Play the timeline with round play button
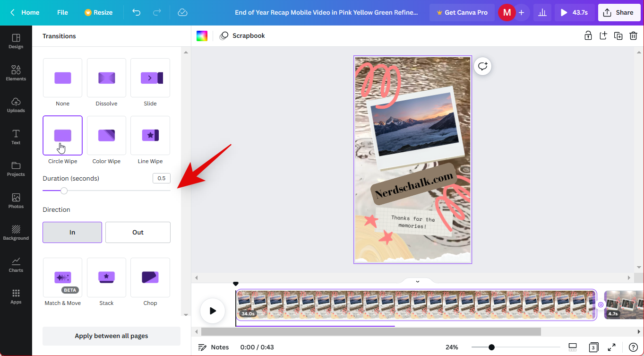This screenshot has height=356, width=644. (213, 311)
